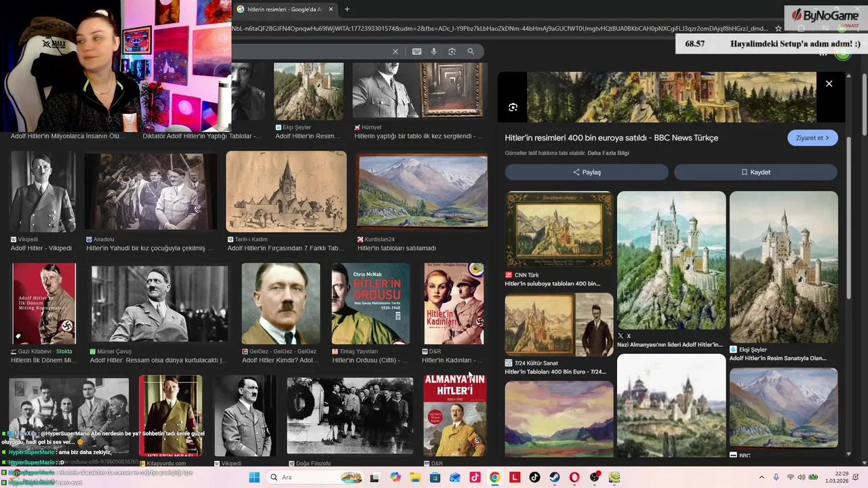Open the Hürriyet painting exhibition result

click(x=420, y=91)
